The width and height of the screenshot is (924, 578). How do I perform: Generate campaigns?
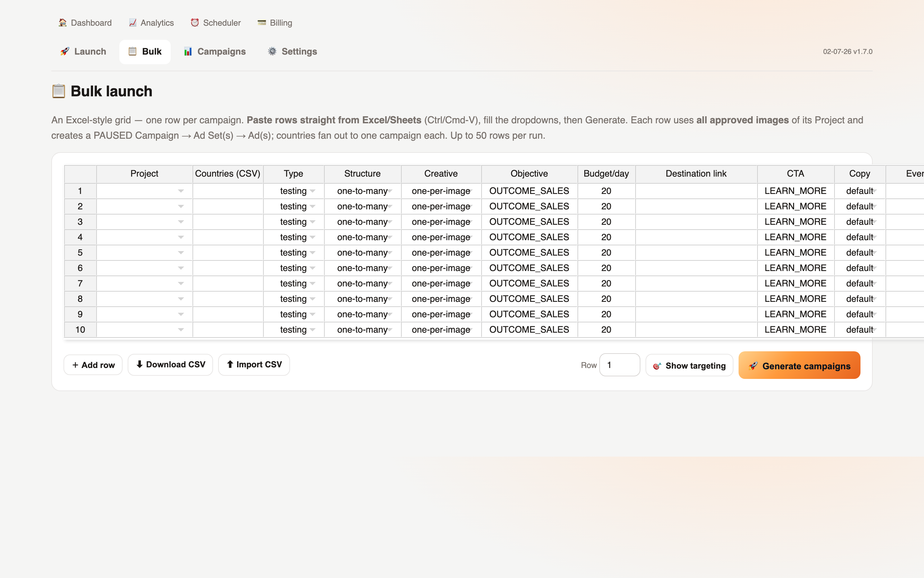click(799, 365)
